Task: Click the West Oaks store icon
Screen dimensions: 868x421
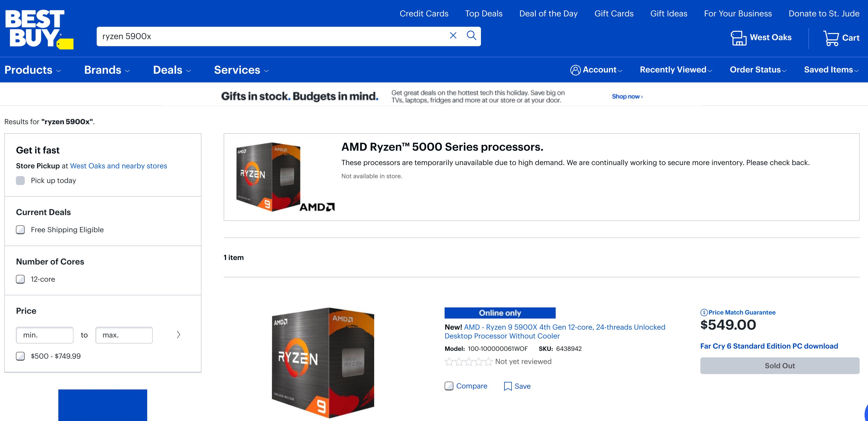Action: pos(738,38)
